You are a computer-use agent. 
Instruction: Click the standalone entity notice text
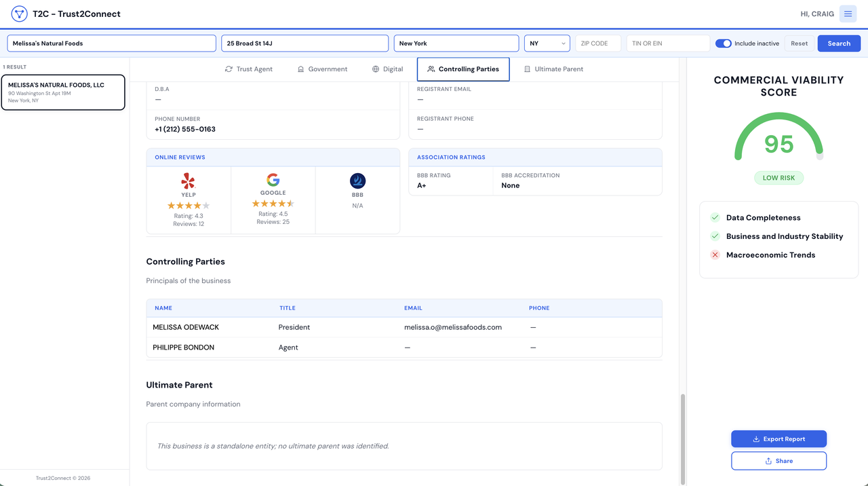click(273, 446)
